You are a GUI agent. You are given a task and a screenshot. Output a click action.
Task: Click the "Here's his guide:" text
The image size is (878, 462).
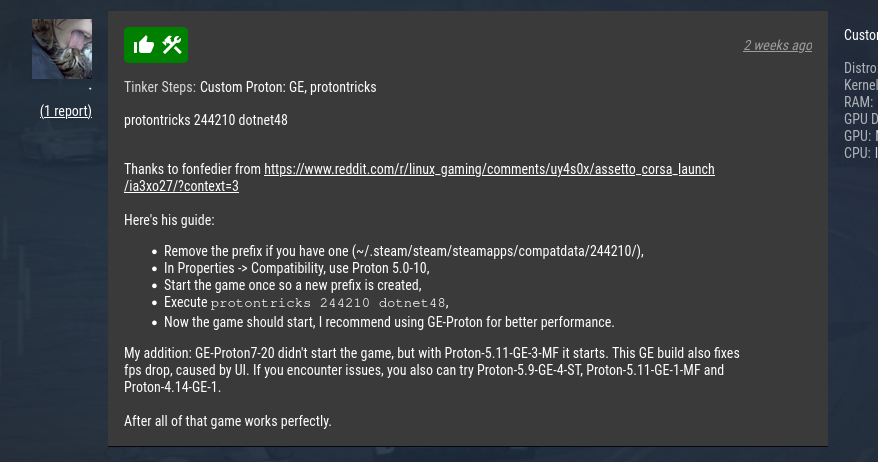169,220
